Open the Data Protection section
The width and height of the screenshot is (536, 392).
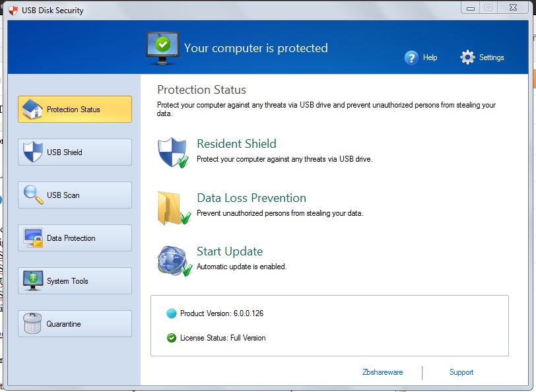click(x=75, y=238)
